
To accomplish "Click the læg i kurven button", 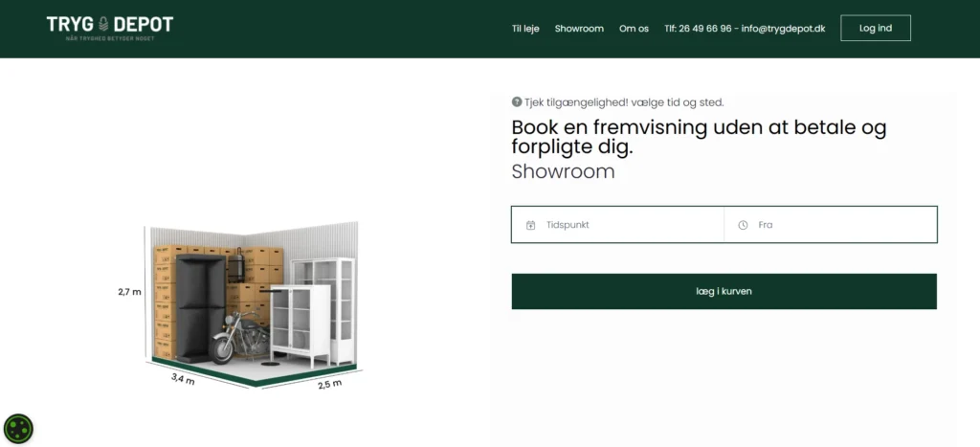I will pos(724,291).
